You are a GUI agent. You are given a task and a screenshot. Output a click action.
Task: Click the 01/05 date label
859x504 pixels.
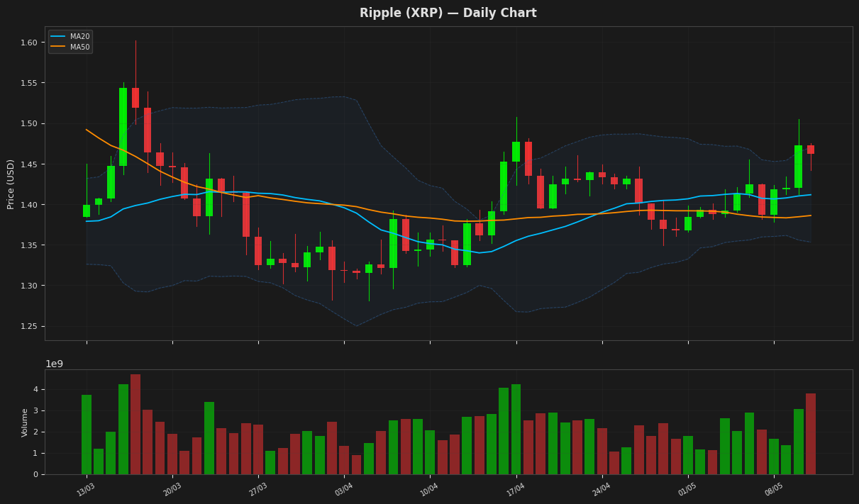click(x=687, y=489)
